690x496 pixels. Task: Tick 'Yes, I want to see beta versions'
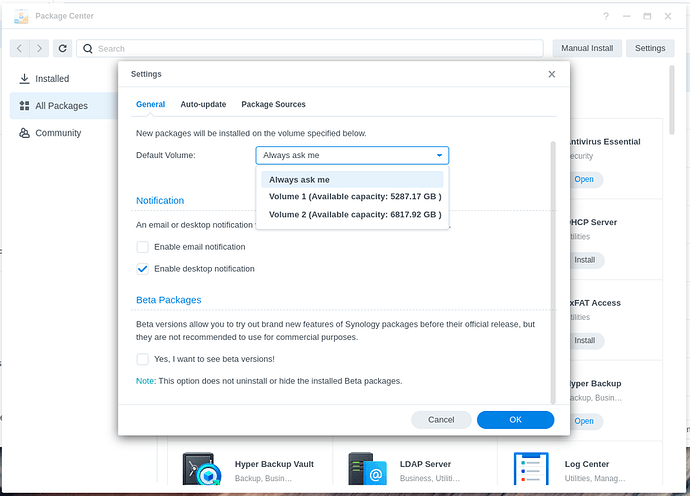pos(143,359)
